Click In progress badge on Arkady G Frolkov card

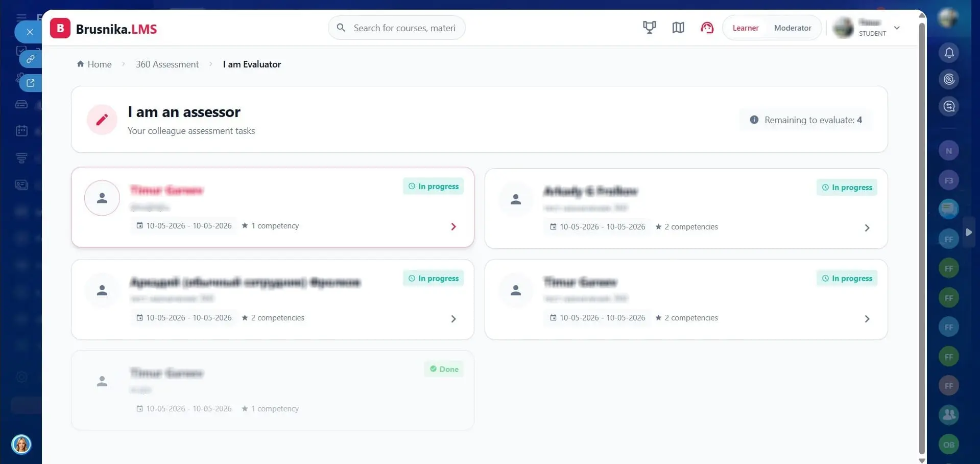click(x=847, y=188)
